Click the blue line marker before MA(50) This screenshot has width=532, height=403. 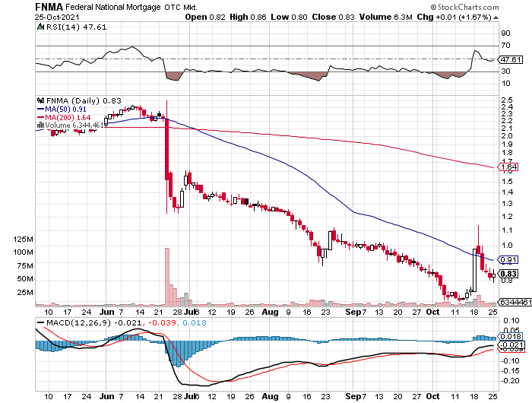40,109
